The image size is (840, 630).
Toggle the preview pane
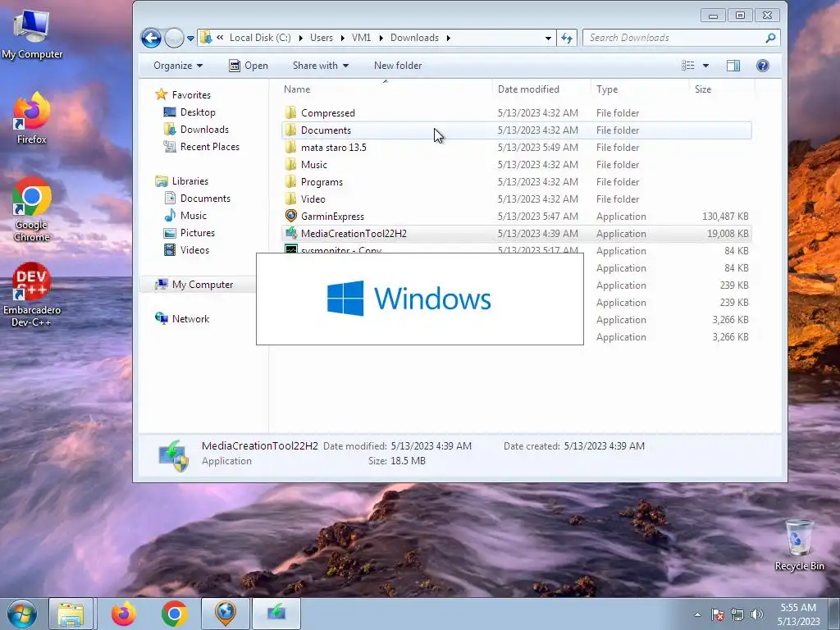[733, 66]
